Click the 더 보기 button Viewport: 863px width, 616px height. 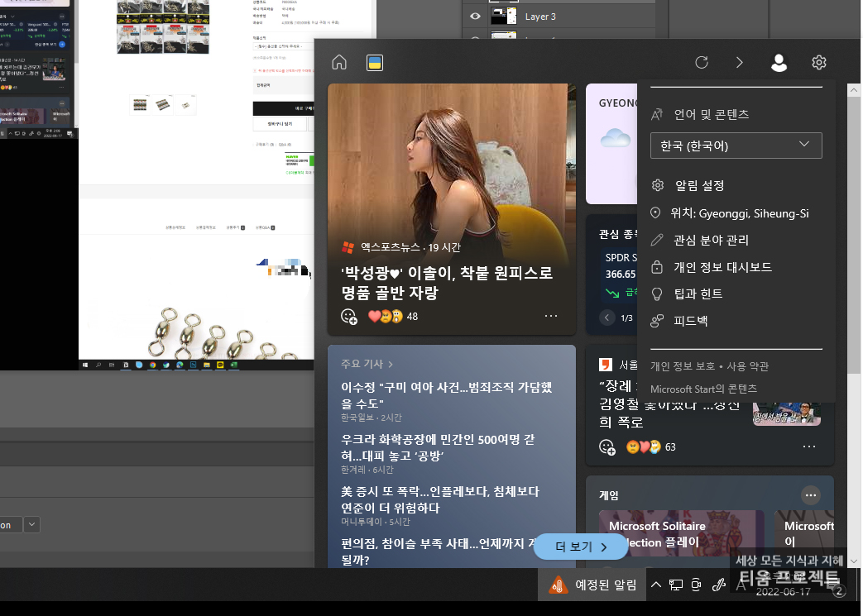[581, 547]
